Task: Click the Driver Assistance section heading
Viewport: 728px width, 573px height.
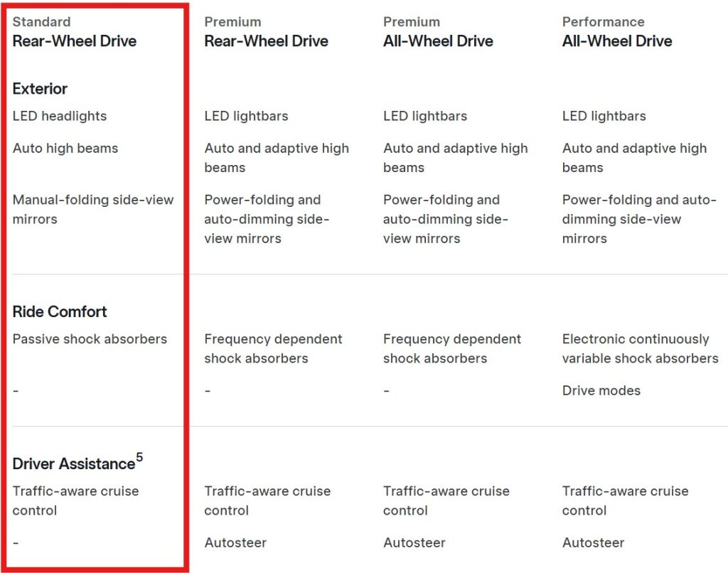Action: point(73,464)
